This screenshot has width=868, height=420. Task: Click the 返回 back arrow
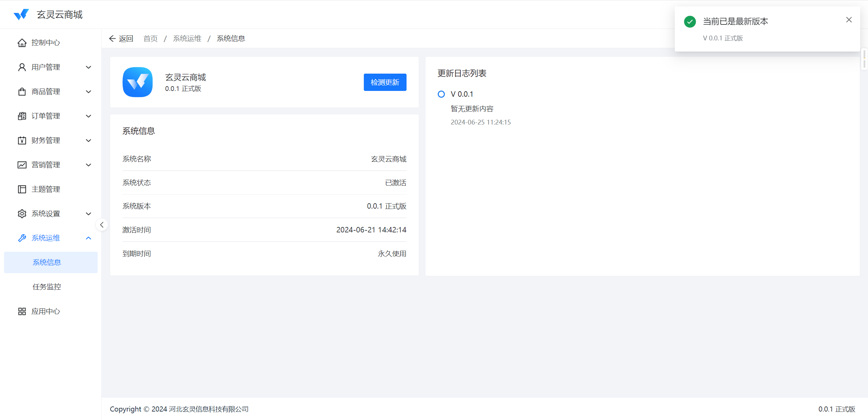(113, 39)
